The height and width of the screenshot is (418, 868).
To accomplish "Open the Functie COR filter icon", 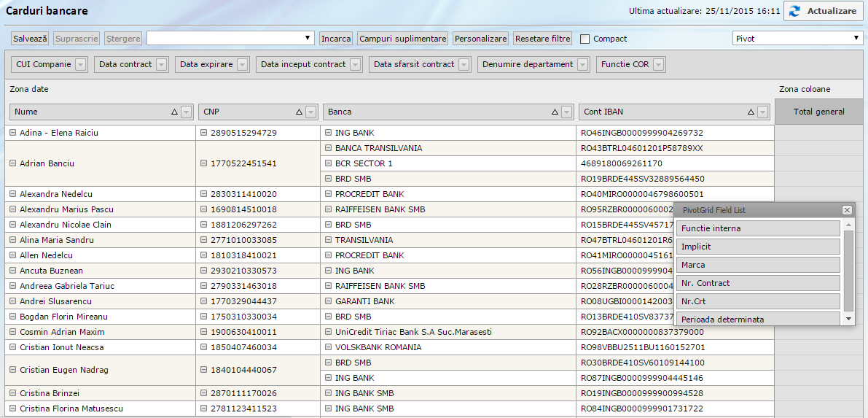I will click(659, 65).
